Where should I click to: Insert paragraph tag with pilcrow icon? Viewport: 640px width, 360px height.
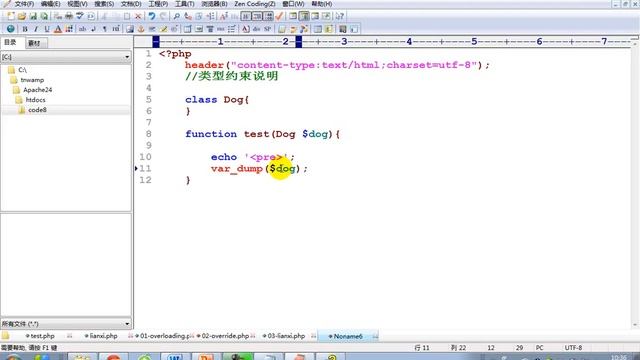click(105, 29)
